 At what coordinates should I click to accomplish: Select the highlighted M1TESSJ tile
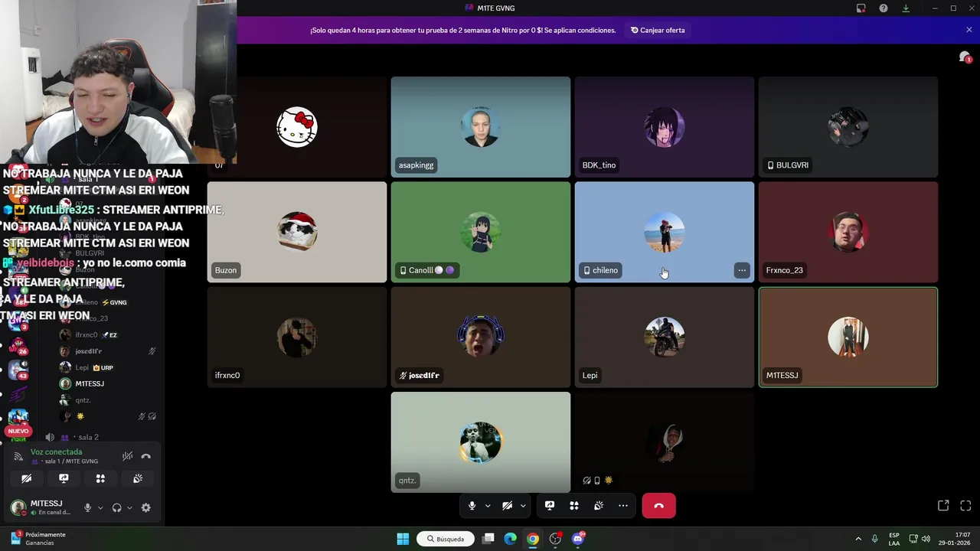(848, 337)
